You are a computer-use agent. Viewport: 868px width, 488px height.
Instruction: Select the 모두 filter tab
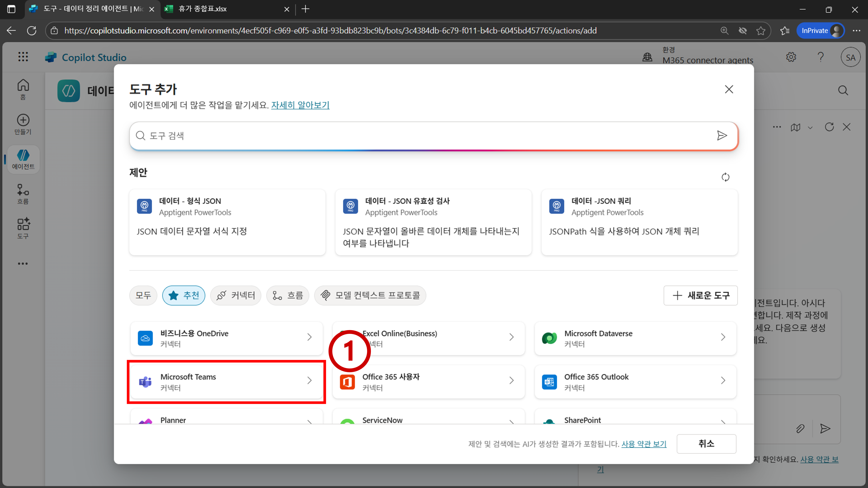(143, 295)
